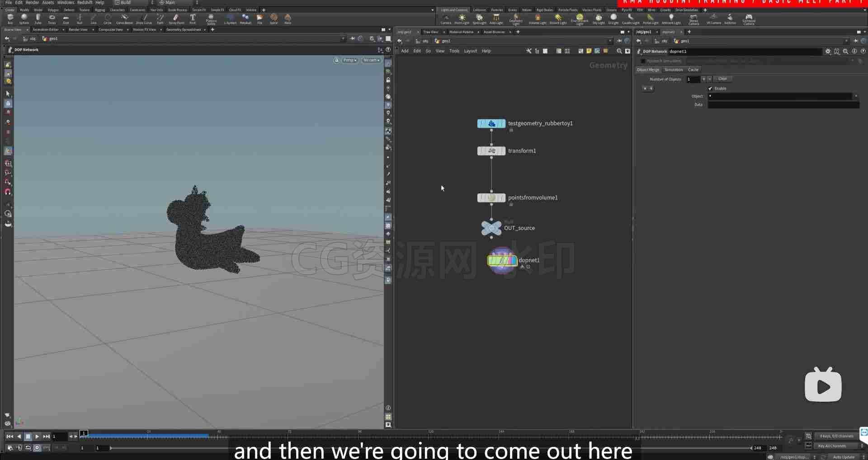Create a Point Light from shelf
Screen dimensions: 868x460
[462, 19]
